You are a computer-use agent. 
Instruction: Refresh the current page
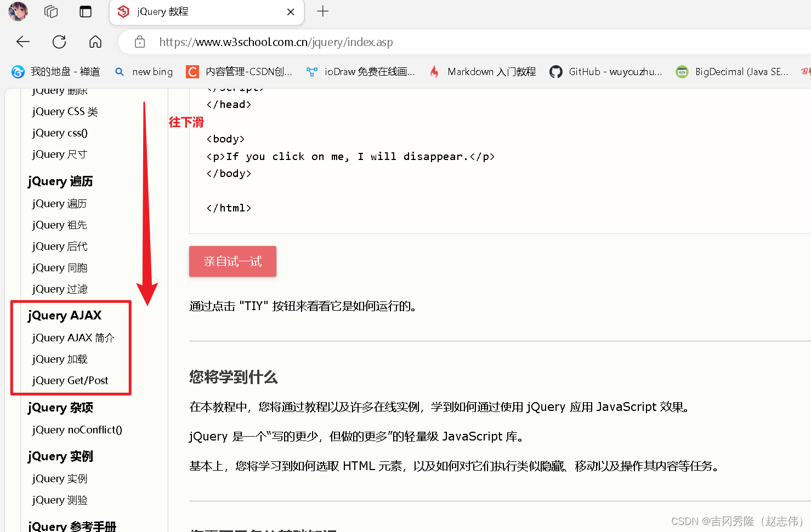coord(59,42)
